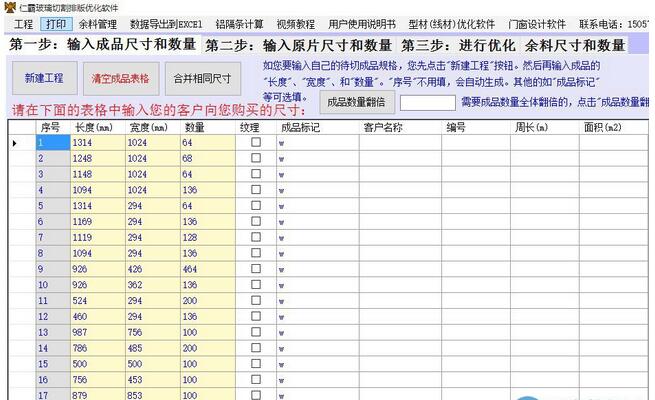Click 编号 cell in row 2
Viewport: 655px width, 400px height.
[476, 159]
